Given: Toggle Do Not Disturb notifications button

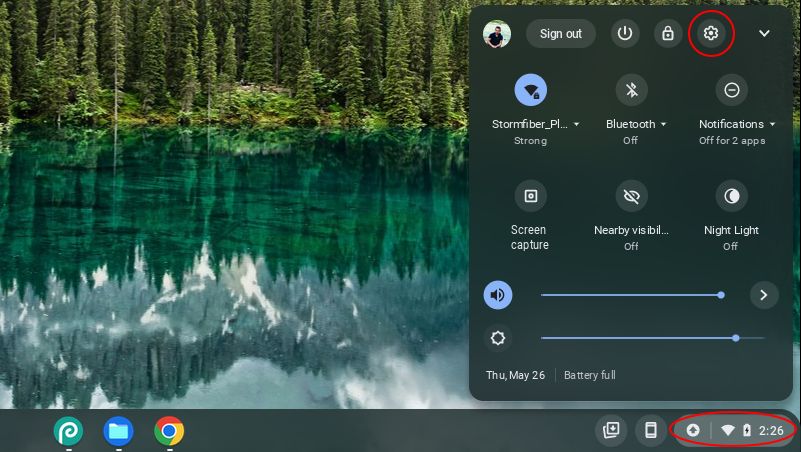Looking at the screenshot, I should click(732, 90).
